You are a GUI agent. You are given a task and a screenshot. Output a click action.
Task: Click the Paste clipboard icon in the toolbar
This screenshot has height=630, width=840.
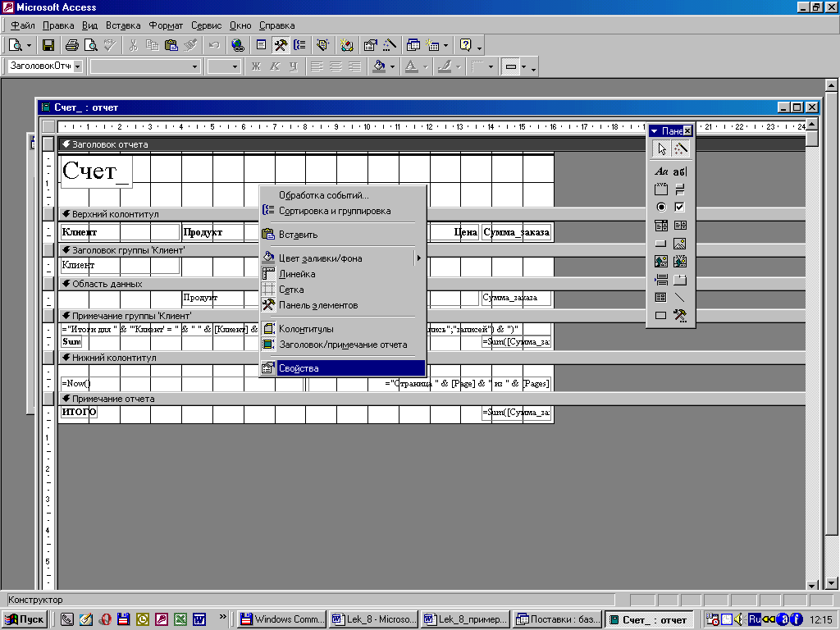pyautogui.click(x=171, y=46)
